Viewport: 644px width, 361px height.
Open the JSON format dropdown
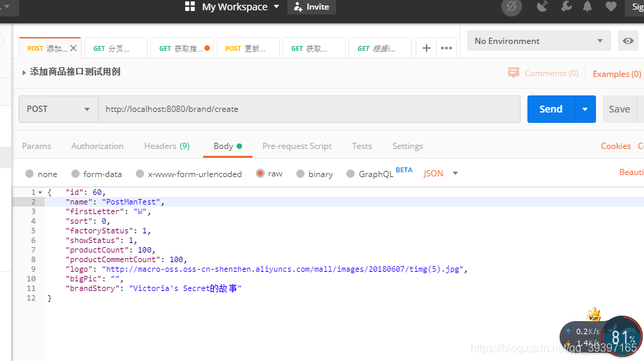(x=441, y=174)
